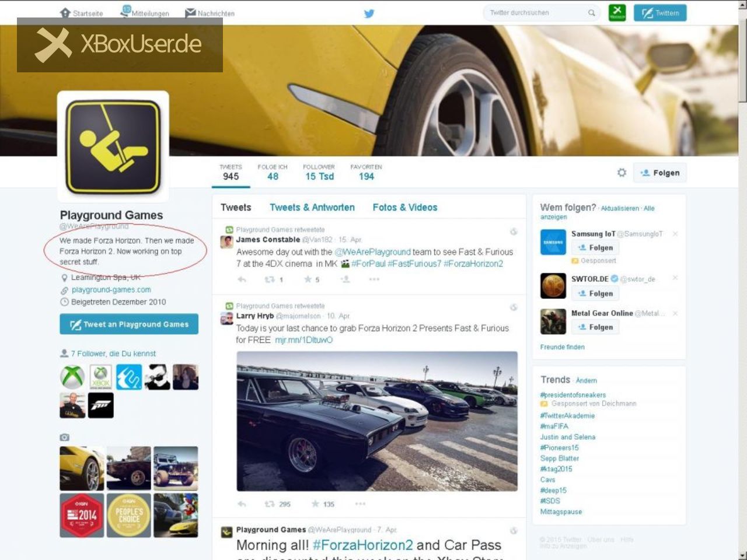Open IGN 2014 award thumbnail
Screen dimensions: 747x560
point(82,515)
